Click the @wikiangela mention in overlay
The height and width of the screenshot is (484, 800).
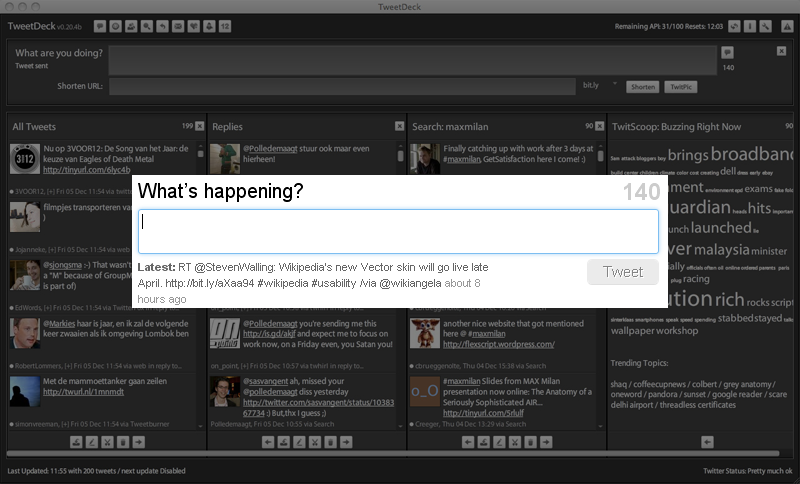(x=410, y=283)
